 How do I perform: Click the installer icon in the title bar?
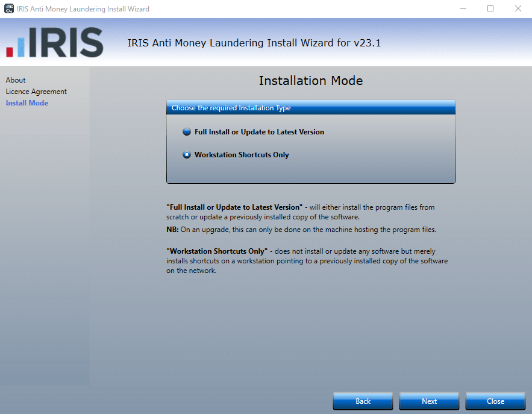point(9,9)
